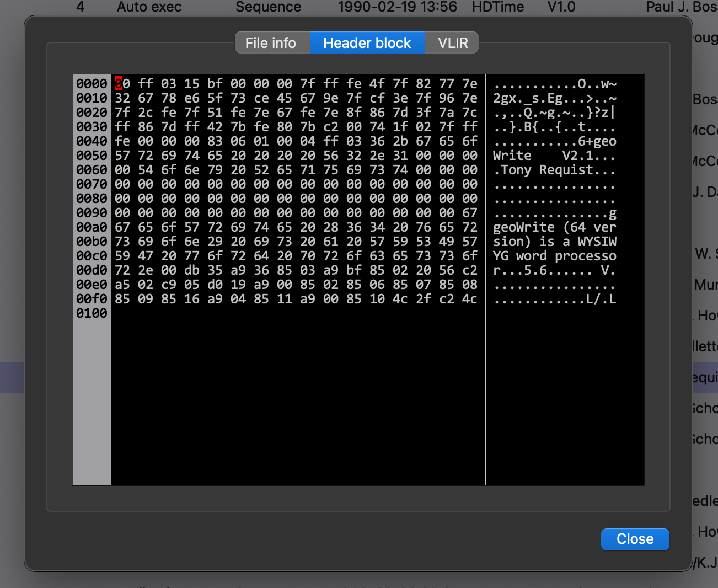Click 'HDTime' in the background file list
The width and height of the screenshot is (718, 588).
497,7
